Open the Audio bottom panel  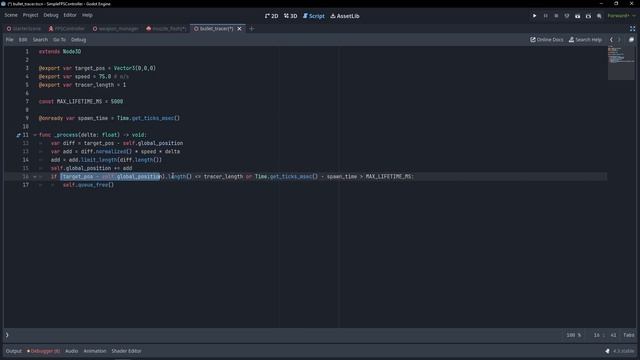pyautogui.click(x=71, y=351)
